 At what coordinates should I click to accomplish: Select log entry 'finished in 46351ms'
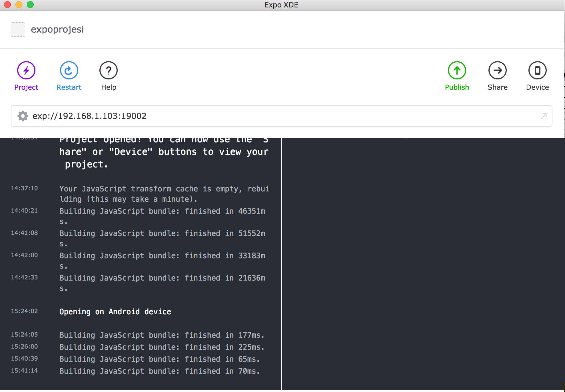point(162,216)
